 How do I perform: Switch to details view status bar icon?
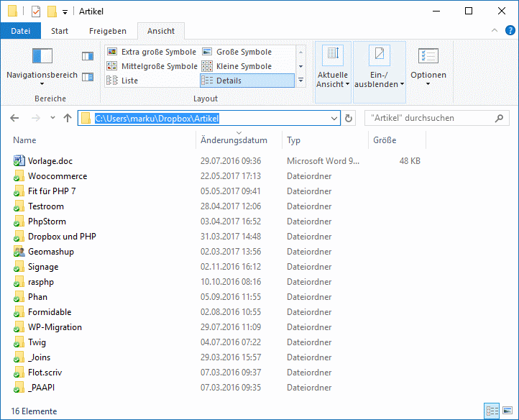point(492,411)
